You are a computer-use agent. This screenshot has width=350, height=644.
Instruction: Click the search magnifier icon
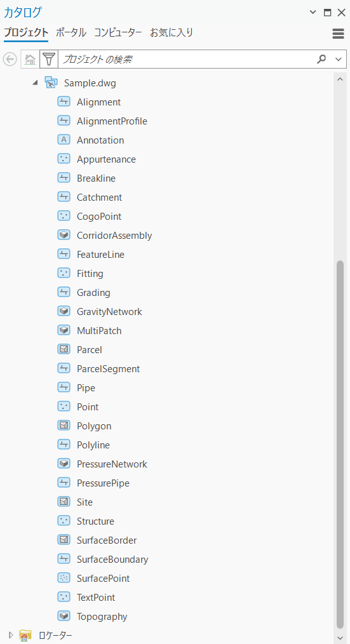(x=321, y=59)
